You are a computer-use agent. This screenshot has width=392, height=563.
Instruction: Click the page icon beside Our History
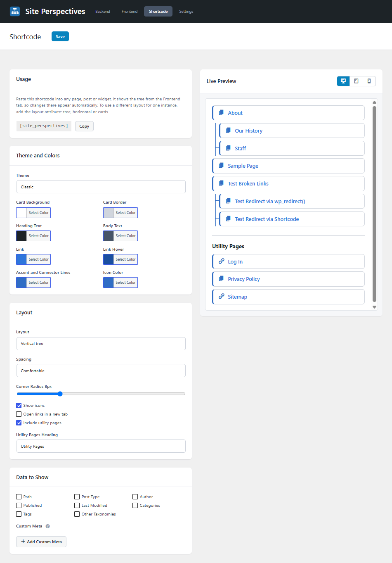tap(228, 130)
